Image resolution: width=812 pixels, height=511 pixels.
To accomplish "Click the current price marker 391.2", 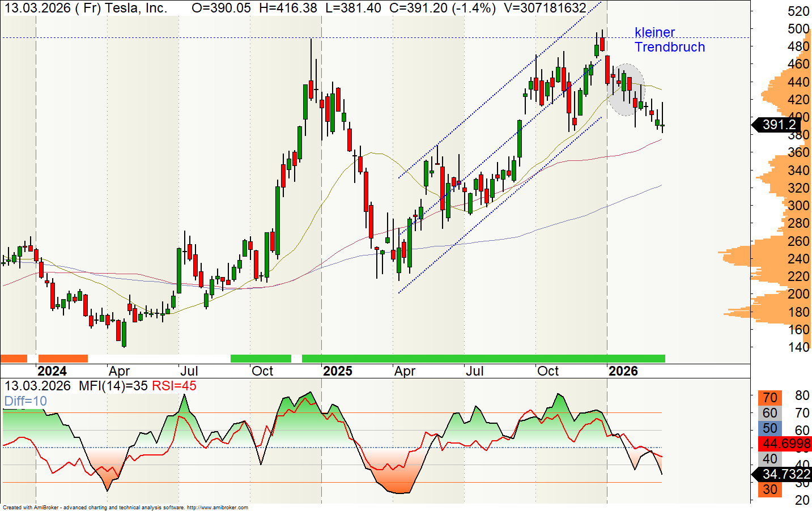I will click(x=779, y=125).
